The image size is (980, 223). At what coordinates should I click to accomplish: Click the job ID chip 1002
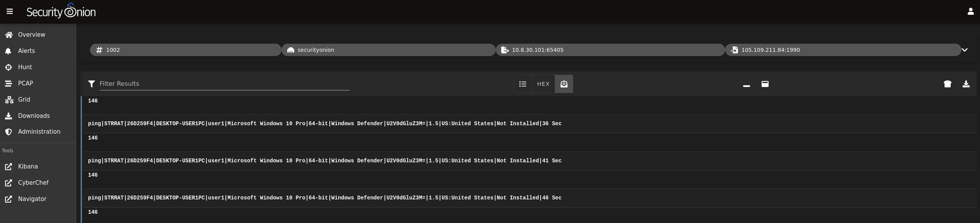(185, 50)
